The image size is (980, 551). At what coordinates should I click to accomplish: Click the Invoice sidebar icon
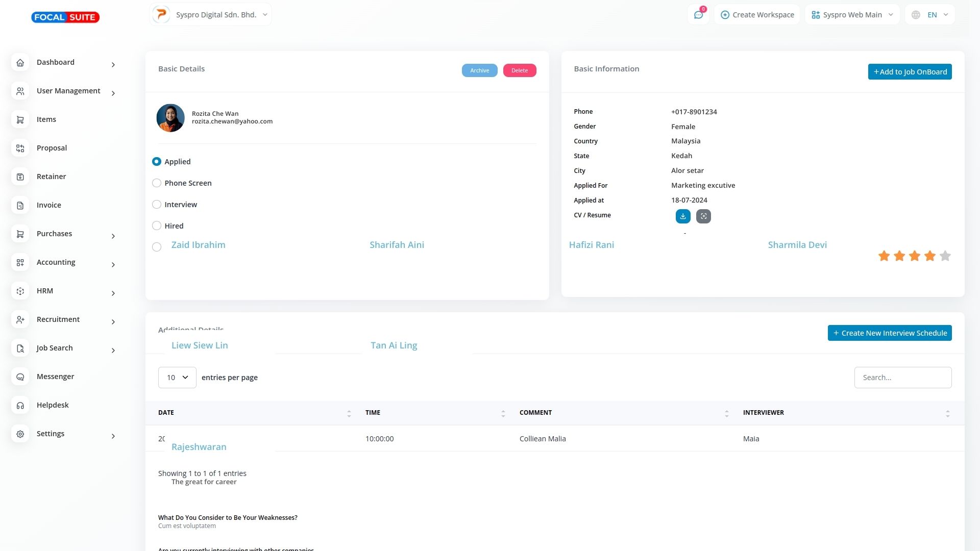click(x=20, y=205)
